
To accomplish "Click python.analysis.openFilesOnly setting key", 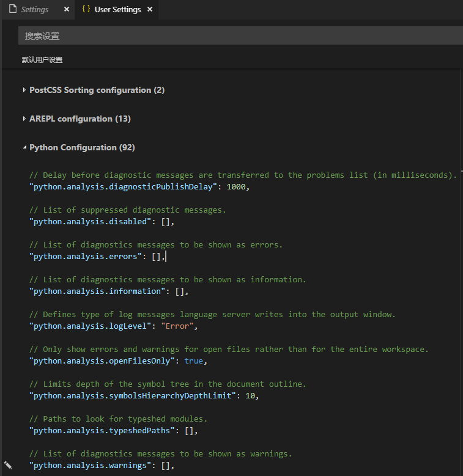I will 102,361.
